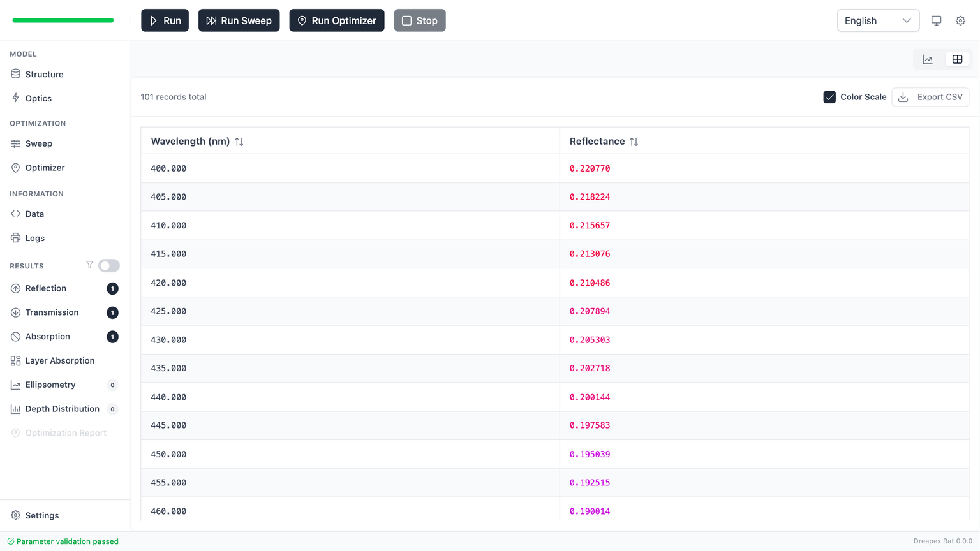
Task: Uncheck the Color Scale checkbox
Action: pos(829,97)
